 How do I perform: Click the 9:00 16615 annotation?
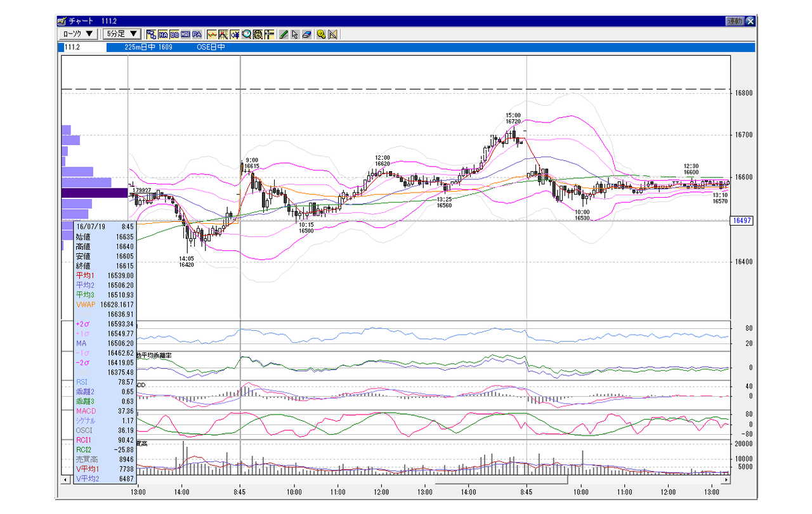pos(252,163)
